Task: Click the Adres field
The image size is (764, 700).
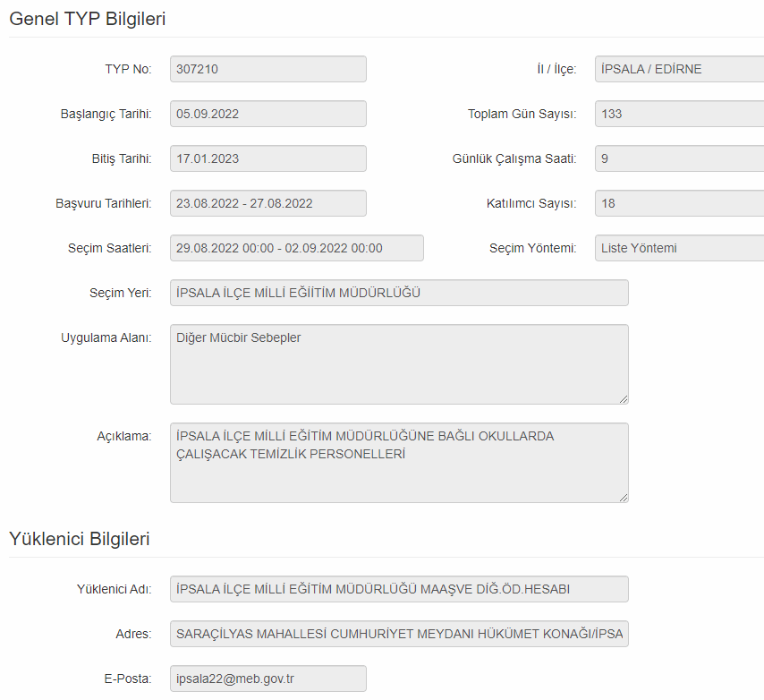Action: pyautogui.click(x=398, y=634)
